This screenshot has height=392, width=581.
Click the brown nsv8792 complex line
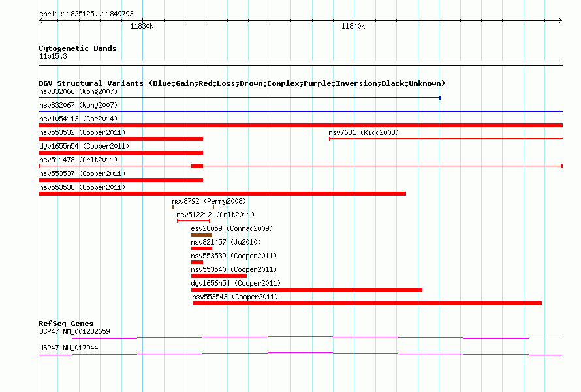click(x=193, y=207)
